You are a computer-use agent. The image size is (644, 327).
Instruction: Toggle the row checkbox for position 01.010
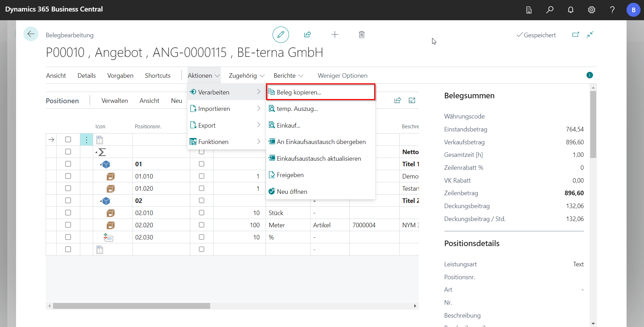pos(68,176)
